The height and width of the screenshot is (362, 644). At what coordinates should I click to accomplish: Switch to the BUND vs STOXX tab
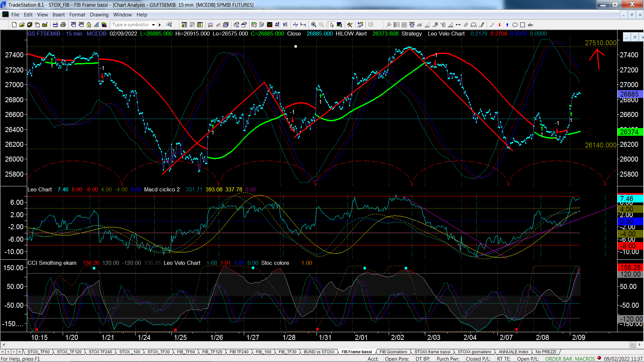[319, 352]
